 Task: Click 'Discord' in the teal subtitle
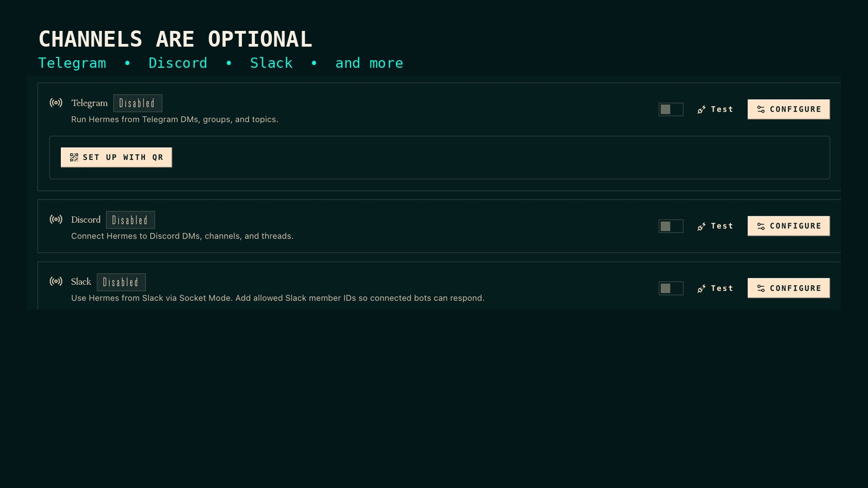[178, 63]
